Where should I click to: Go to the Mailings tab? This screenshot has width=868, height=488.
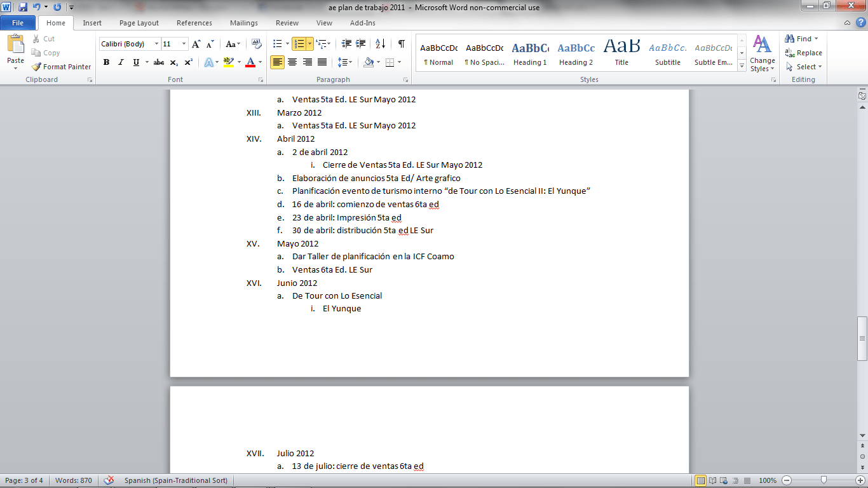tap(244, 23)
